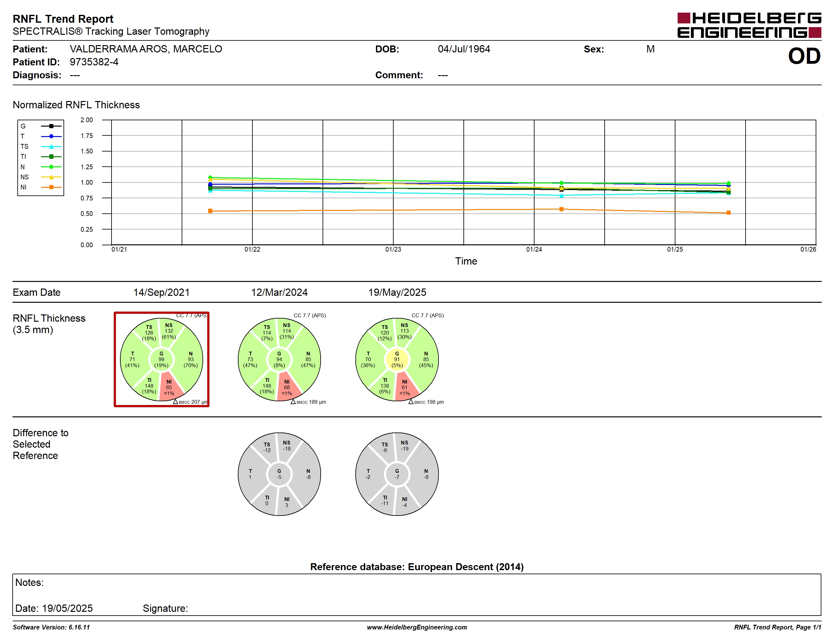The width and height of the screenshot is (834, 644).
Task: Click the last orange NI data point
Action: [728, 212]
